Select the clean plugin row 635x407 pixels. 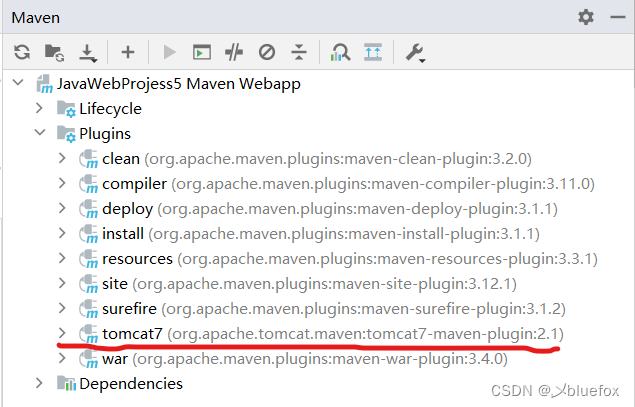click(317, 159)
